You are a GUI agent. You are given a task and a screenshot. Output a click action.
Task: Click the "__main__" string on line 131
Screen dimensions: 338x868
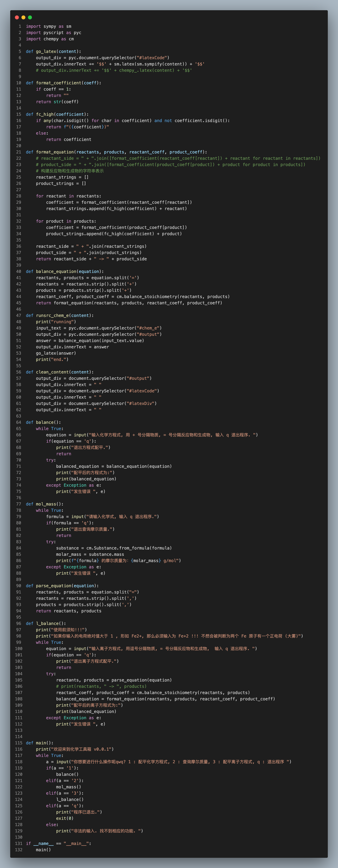pos(76,843)
